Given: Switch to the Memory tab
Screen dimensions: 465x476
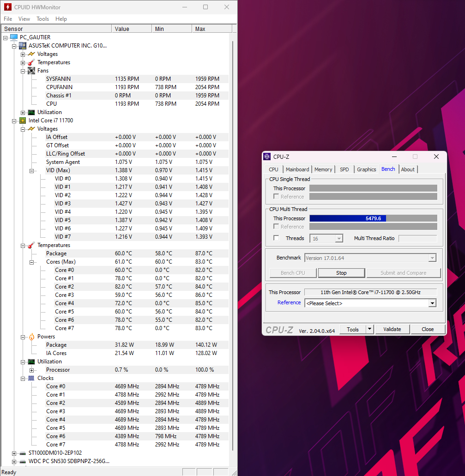Looking at the screenshot, I should pyautogui.click(x=323, y=169).
